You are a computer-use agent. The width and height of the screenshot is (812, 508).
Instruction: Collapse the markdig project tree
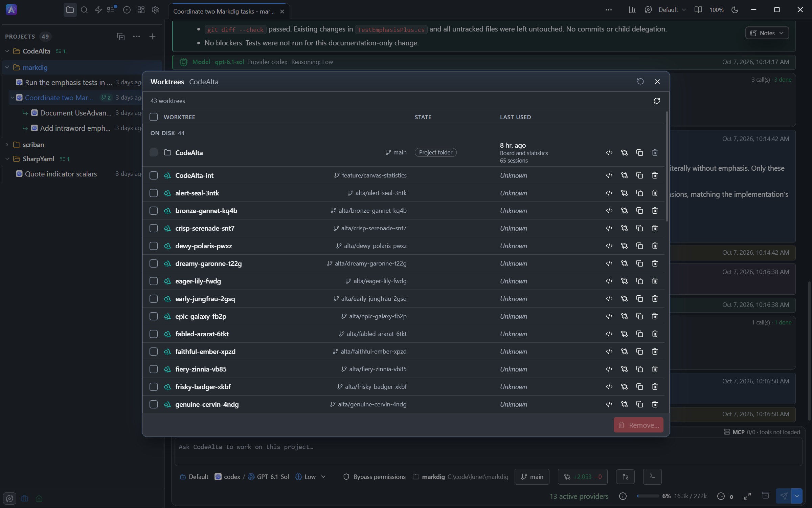pyautogui.click(x=7, y=67)
